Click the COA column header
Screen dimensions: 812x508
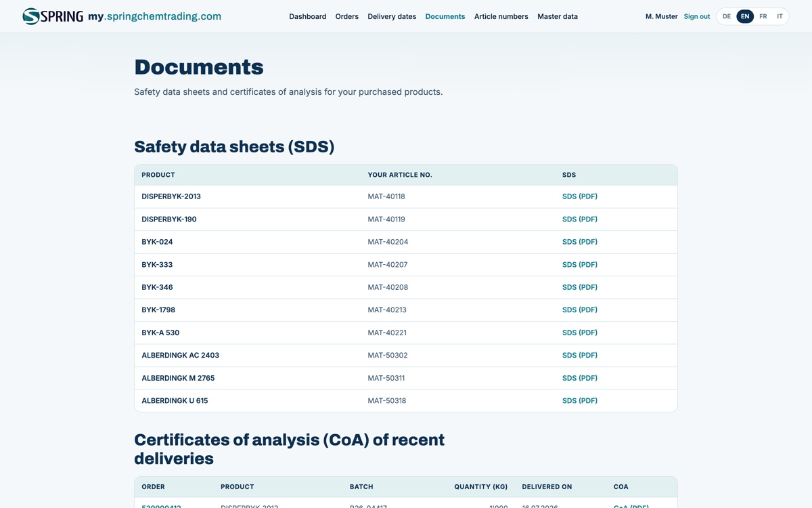point(621,487)
